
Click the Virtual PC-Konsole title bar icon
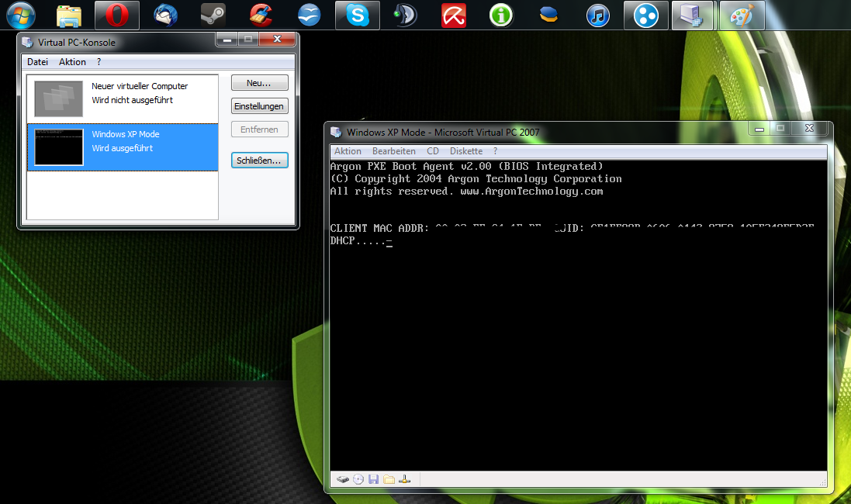[x=28, y=43]
